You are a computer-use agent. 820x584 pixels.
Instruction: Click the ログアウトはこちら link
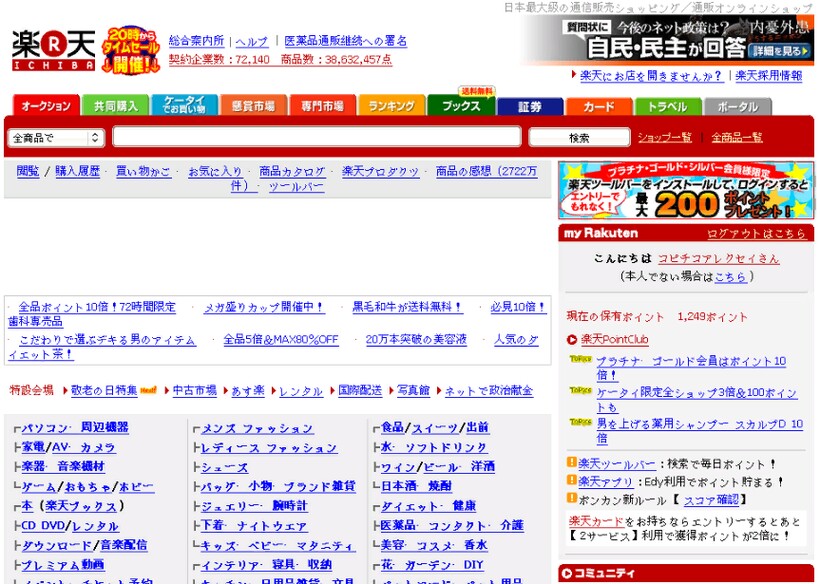click(756, 234)
